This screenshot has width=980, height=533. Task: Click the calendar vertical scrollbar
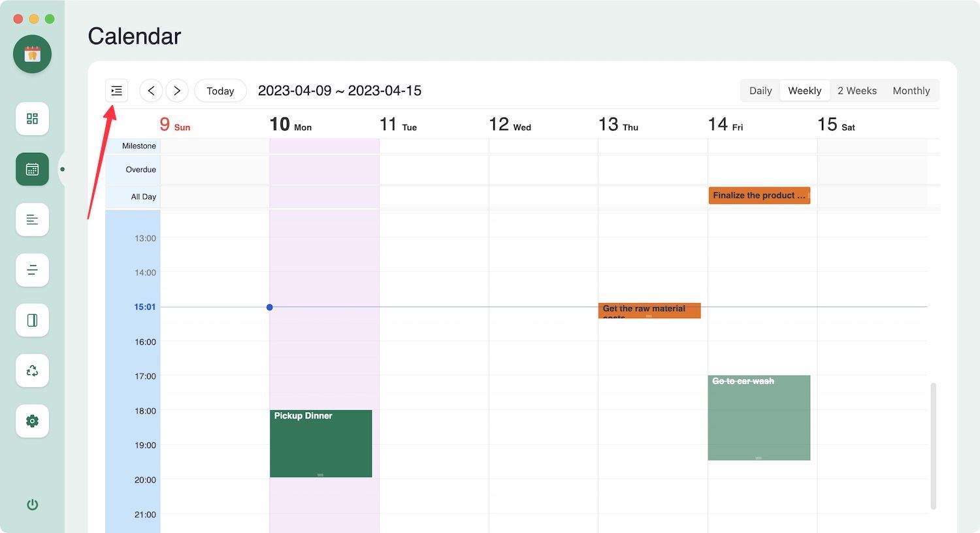pos(934,445)
